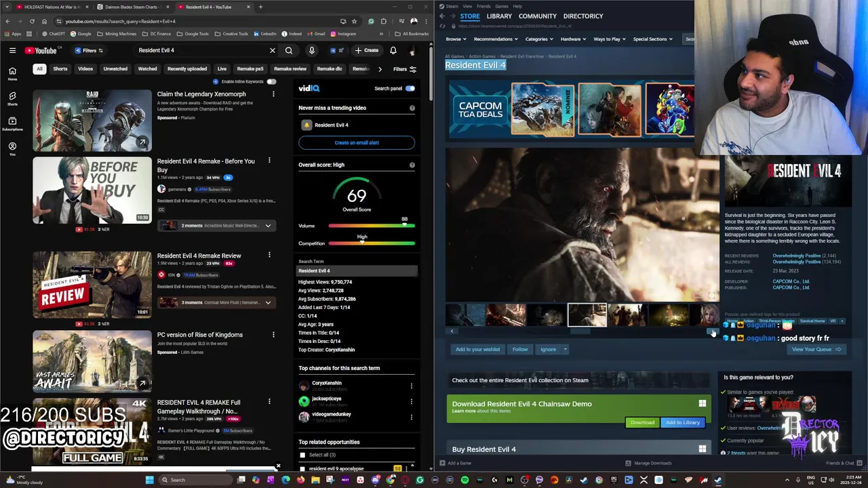868x488 pixels.
Task: Open the View menu in Steam
Action: click(x=467, y=6)
